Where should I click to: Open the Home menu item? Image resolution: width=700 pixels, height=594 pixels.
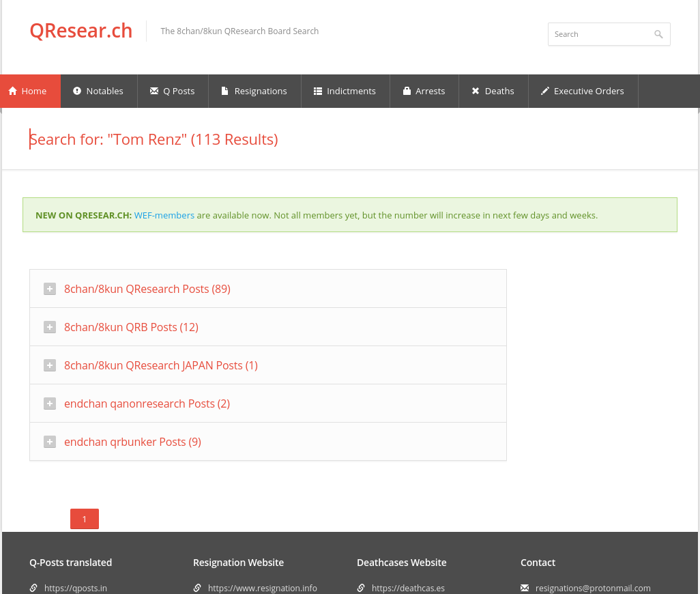[x=30, y=91]
